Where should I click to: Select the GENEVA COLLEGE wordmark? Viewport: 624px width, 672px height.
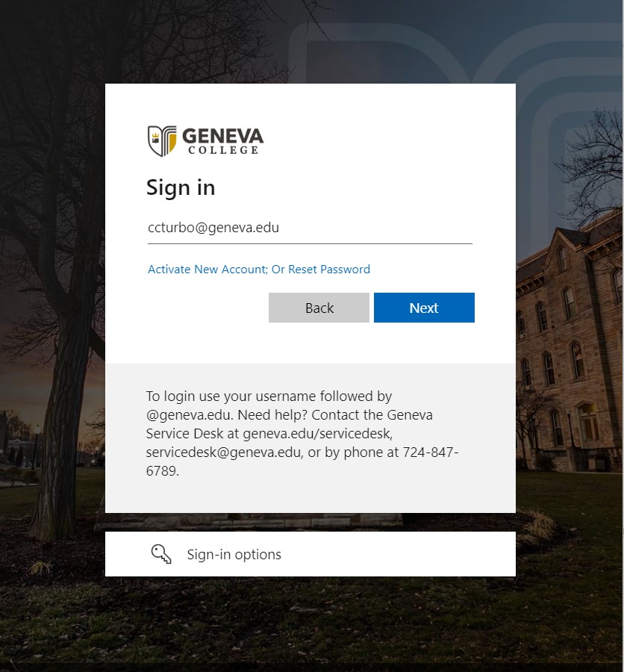tap(222, 140)
